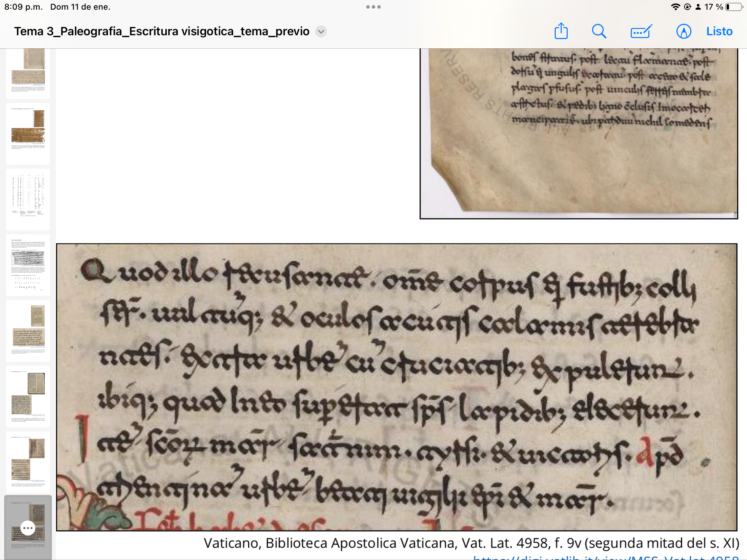This screenshot has height=560, width=747.
Task: Open the form fill pencil tool
Action: click(641, 31)
